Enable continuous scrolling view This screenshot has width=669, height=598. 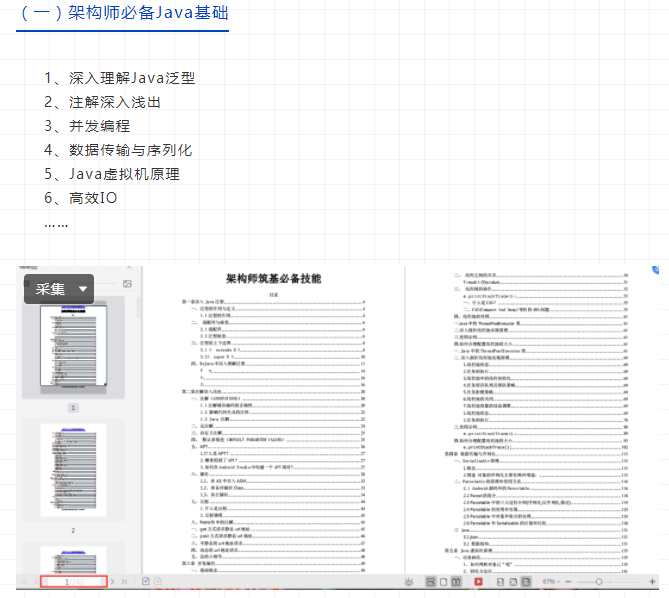click(x=431, y=582)
